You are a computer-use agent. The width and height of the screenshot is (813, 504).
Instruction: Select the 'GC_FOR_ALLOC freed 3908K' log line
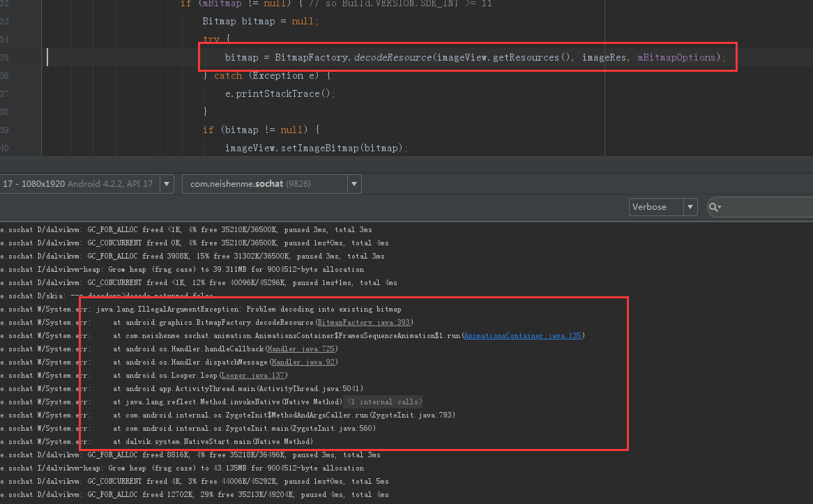(192, 256)
